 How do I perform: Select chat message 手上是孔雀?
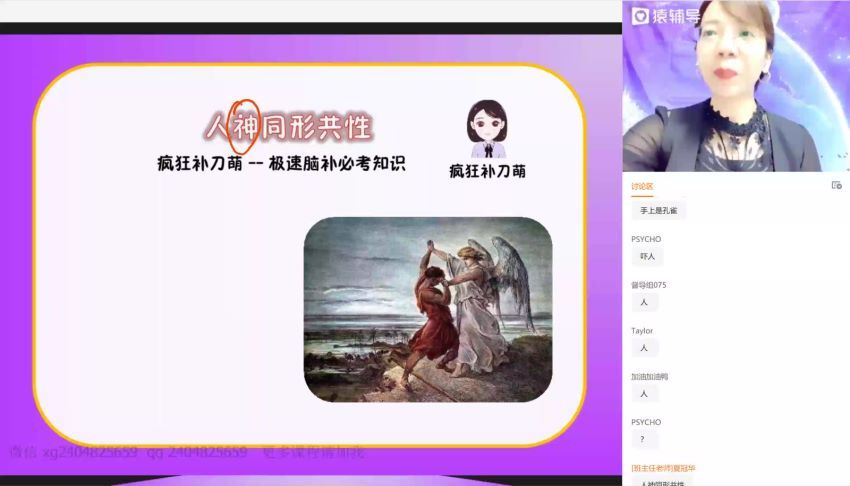[x=659, y=210]
